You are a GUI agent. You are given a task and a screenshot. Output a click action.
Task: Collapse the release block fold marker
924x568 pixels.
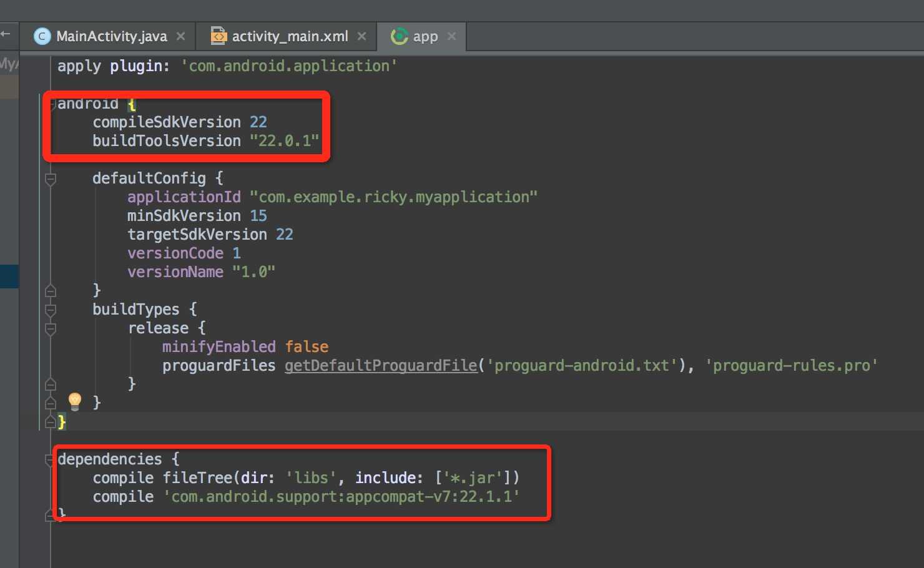(51, 329)
